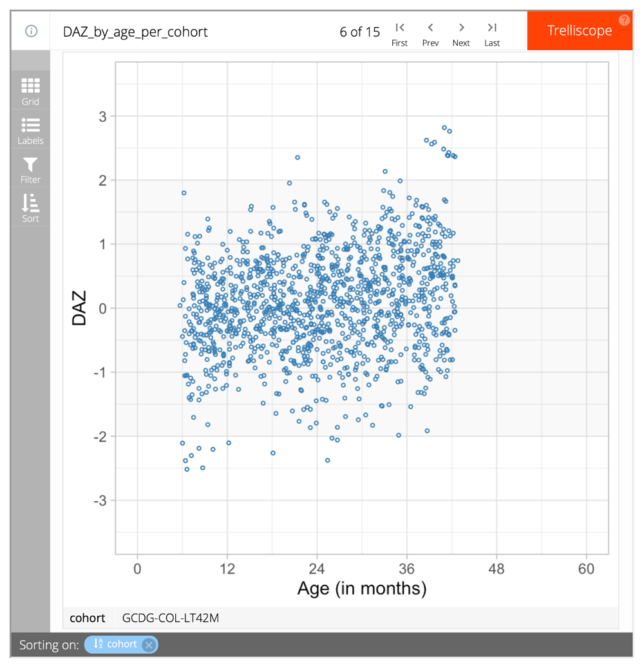This screenshot has width=644, height=668.
Task: Jump to the First panel page
Action: tap(399, 33)
